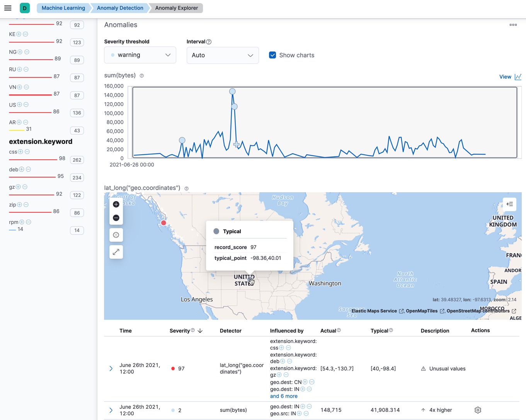
Task: Expand the map to full screen
Action: tap(116, 252)
